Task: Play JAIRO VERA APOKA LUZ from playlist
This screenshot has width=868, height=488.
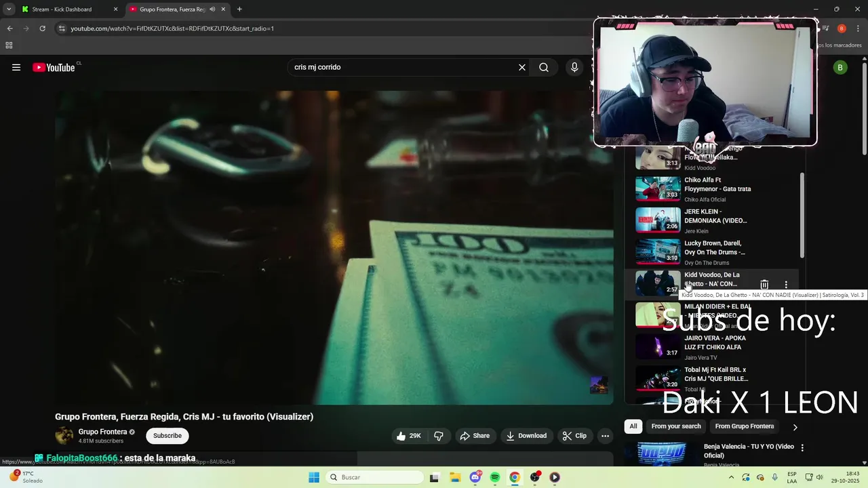Action: (x=712, y=347)
